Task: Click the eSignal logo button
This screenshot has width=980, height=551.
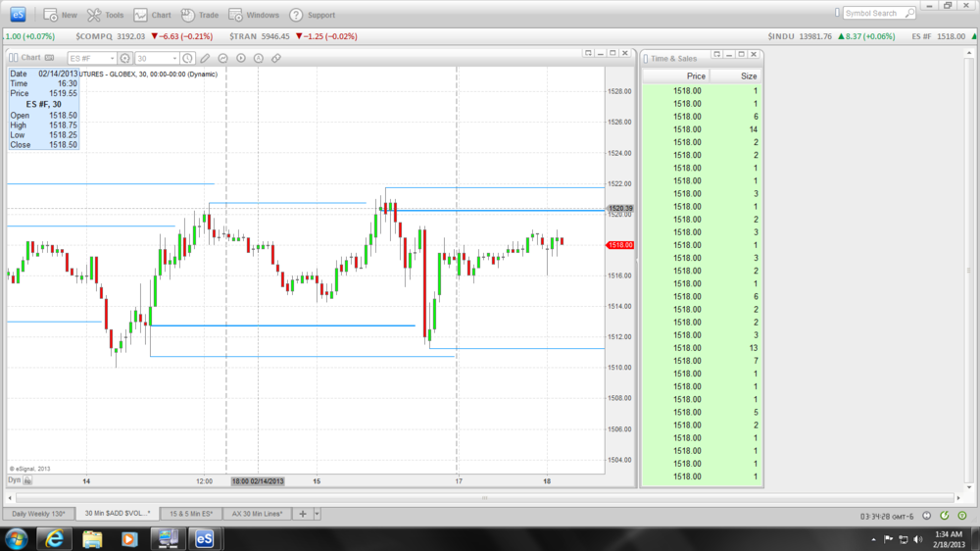Action: (x=18, y=15)
